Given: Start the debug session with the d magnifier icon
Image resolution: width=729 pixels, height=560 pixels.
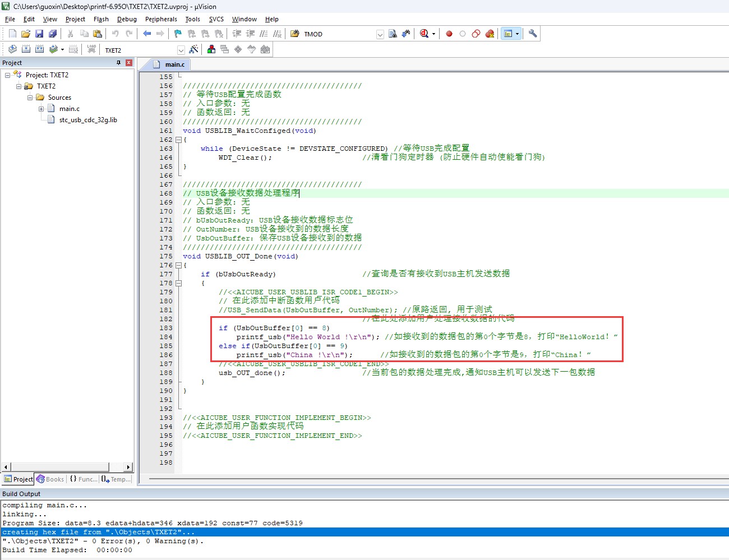Looking at the screenshot, I should coord(425,34).
